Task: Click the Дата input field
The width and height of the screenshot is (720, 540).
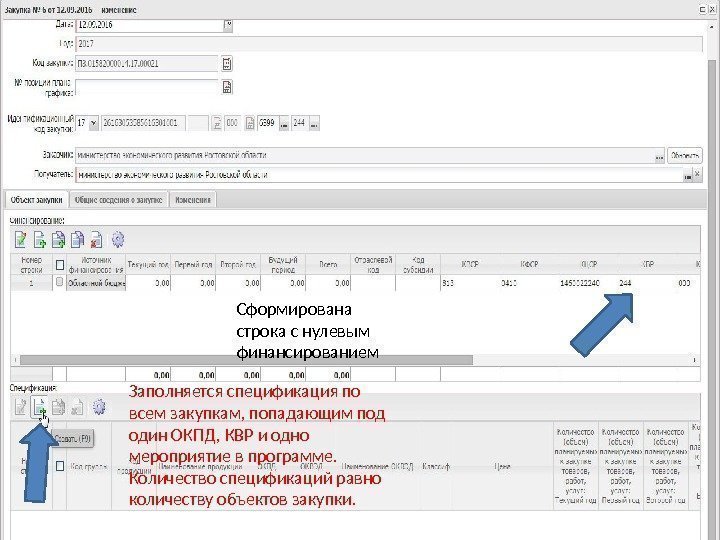Action: click(150, 25)
